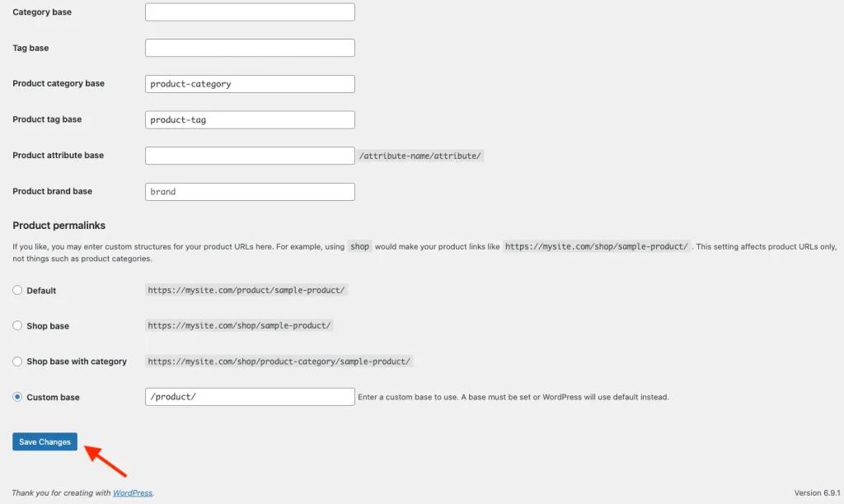Choose Shop base with category permalinks
Screen dimensions: 844x504
point(16,361)
